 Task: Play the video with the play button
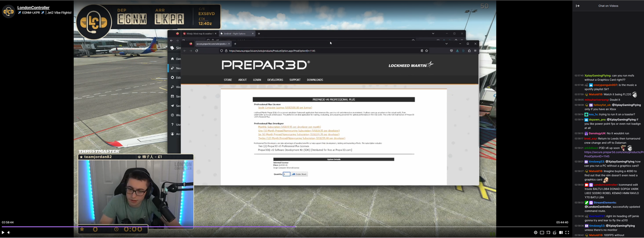(3, 232)
